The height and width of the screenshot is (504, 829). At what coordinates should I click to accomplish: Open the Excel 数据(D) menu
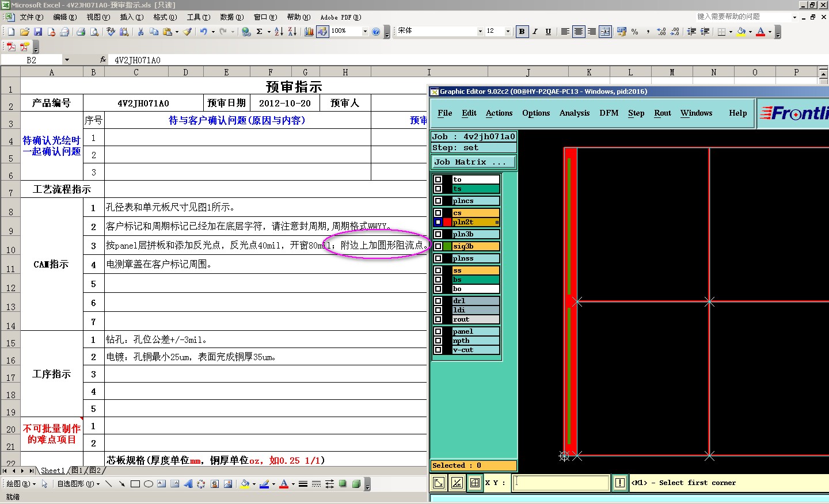(x=232, y=17)
